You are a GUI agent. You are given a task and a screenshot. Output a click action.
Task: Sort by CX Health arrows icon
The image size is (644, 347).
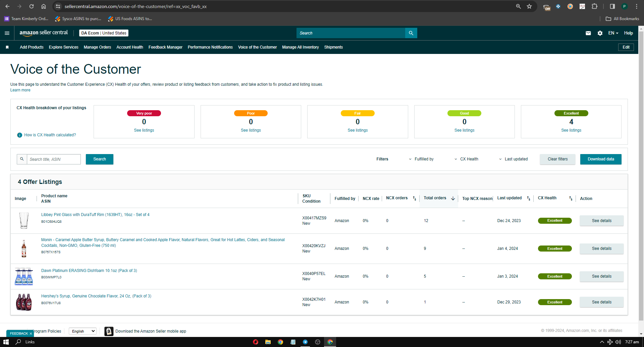tap(571, 198)
